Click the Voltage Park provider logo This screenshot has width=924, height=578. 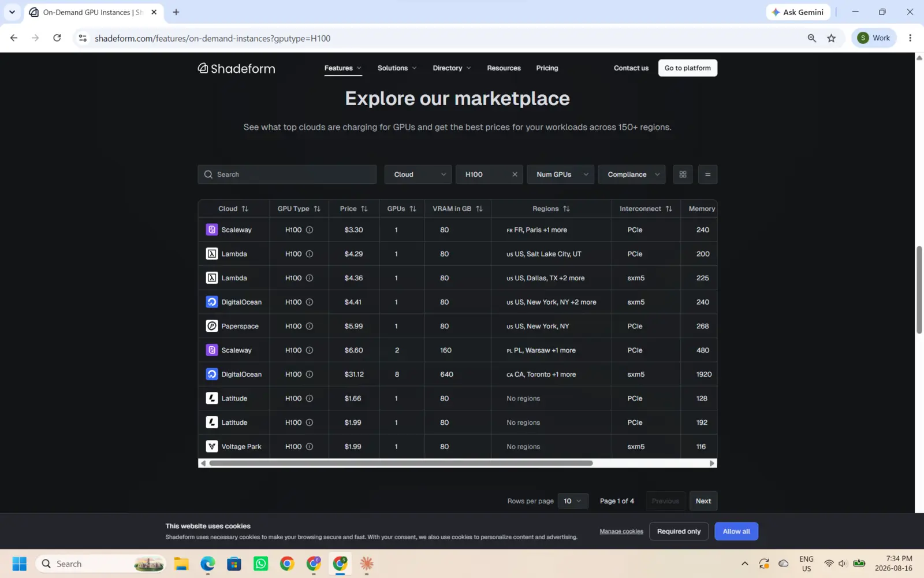coord(212,447)
